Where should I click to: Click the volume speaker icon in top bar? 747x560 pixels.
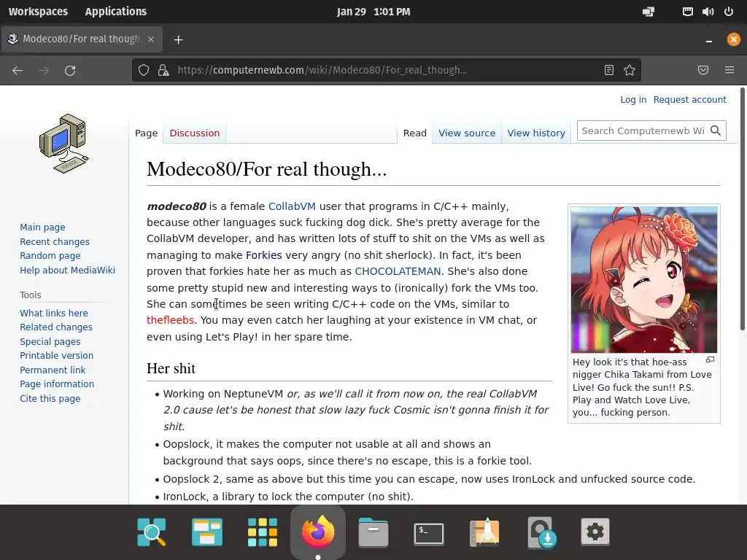click(708, 12)
